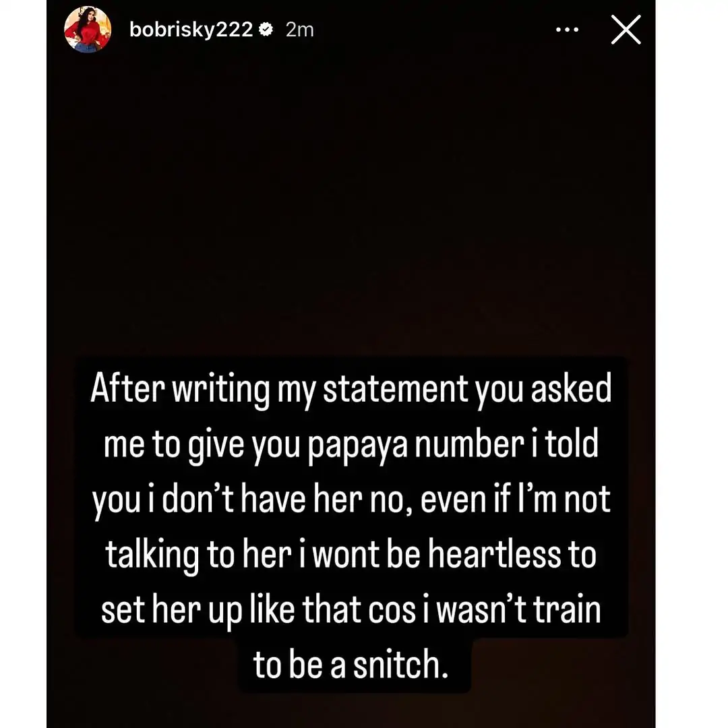Screen dimensions: 728x728
Task: Click the line 'After writing my statement you asked'
Action: 351,389
